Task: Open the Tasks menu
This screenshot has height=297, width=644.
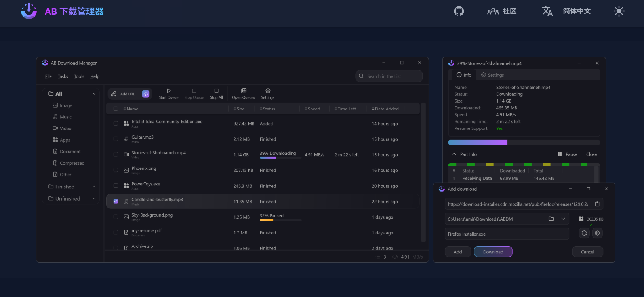Action: coord(63,76)
